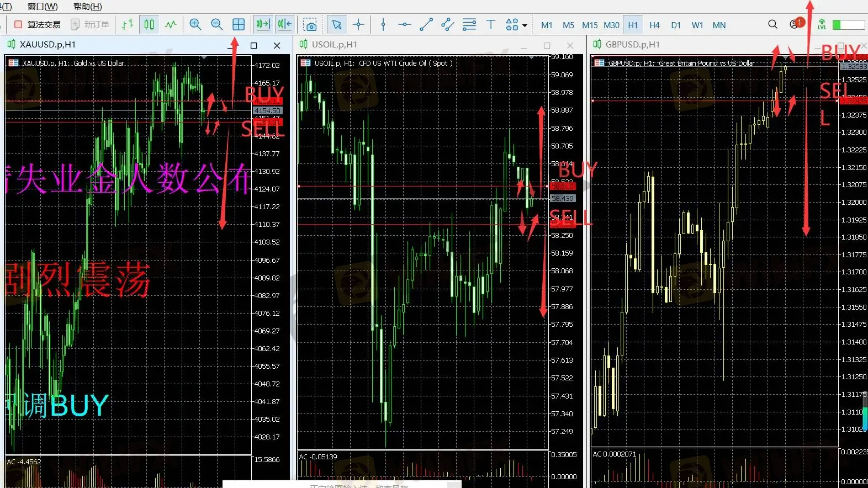Screen dimensions: 868x488
Task: Open the search magnifier
Action: (773, 24)
